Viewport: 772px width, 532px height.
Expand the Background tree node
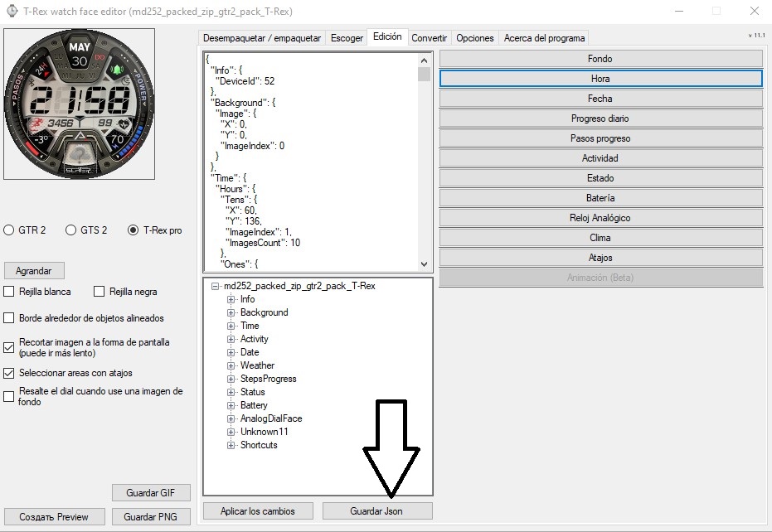pos(231,312)
